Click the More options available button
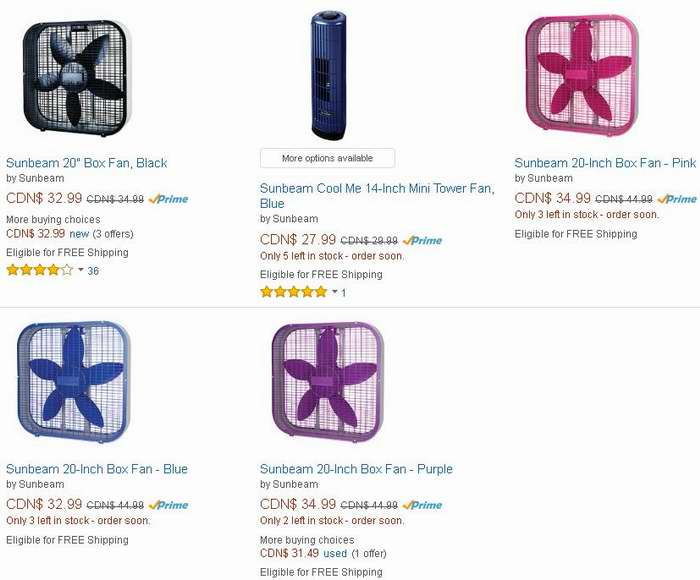 (x=328, y=158)
